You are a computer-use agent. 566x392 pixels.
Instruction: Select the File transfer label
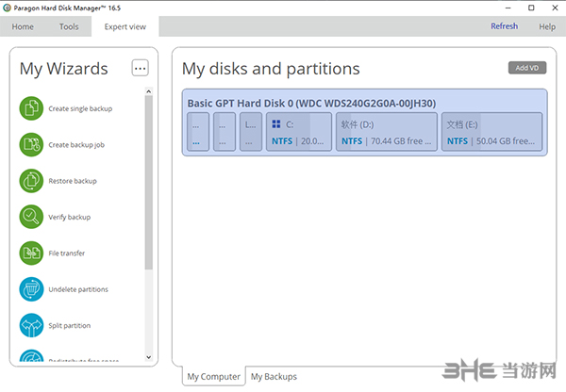coord(67,253)
